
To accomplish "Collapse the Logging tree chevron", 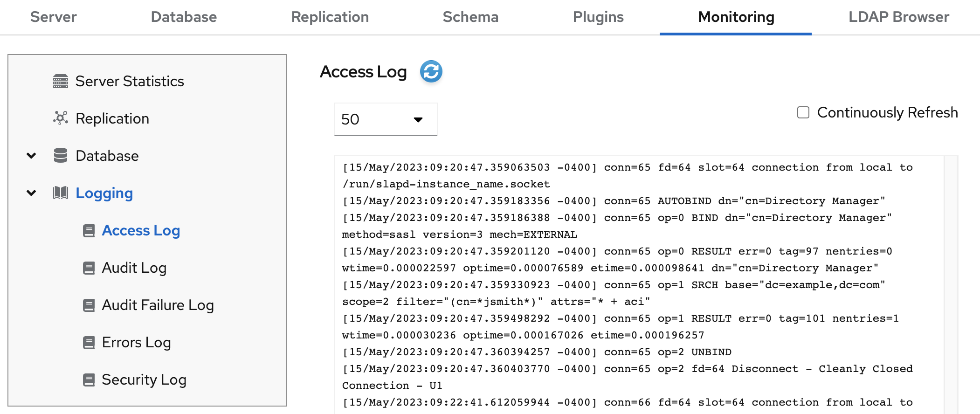I will tap(31, 193).
